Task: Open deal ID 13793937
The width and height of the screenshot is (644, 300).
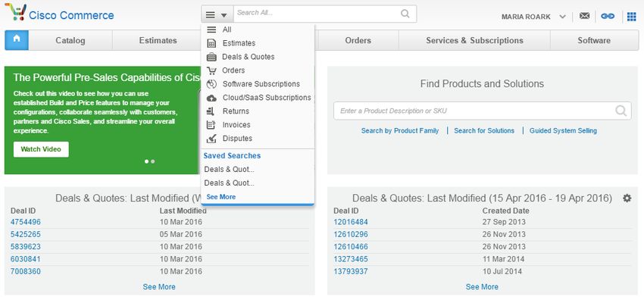Action: [351, 271]
